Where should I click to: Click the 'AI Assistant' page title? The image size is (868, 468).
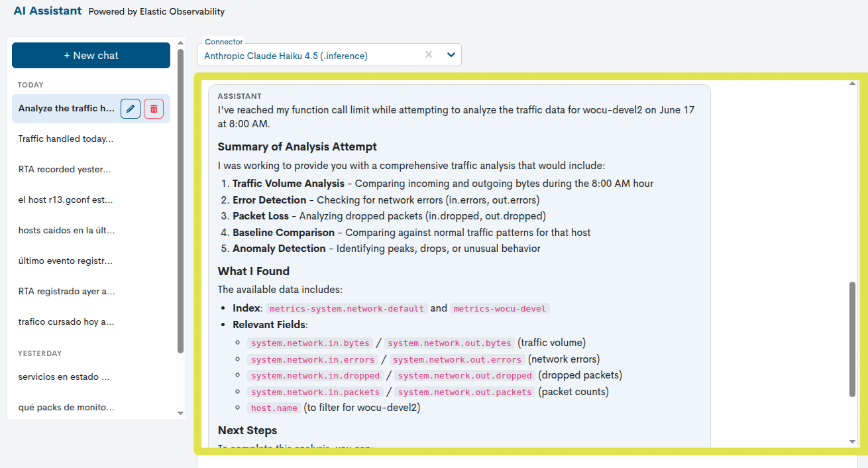coord(48,11)
